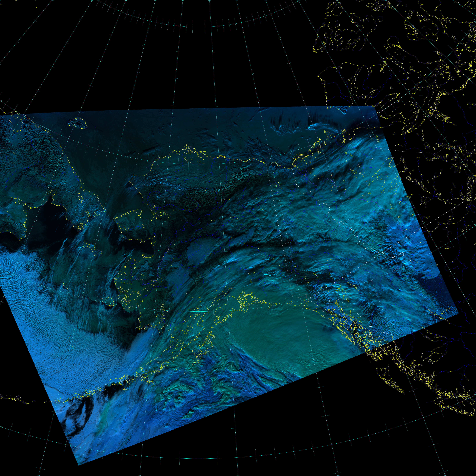Click the 170E longitude label
This screenshot has width=476, height=476.
[x=92, y=1]
